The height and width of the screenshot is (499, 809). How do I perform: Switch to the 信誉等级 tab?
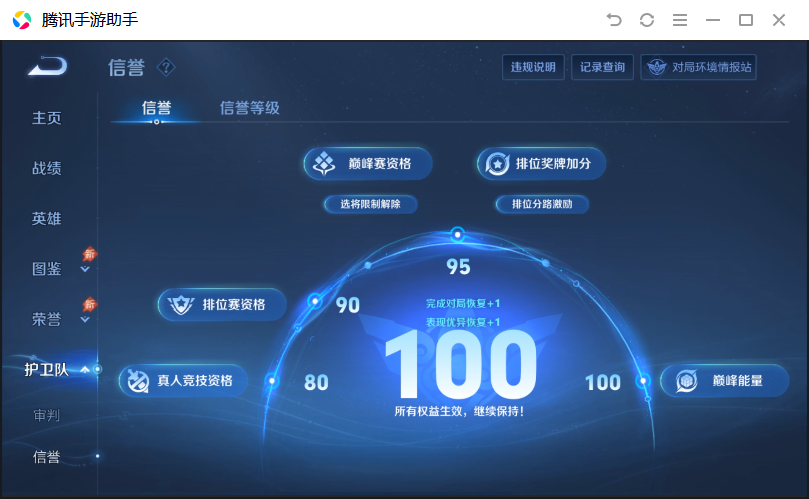[x=250, y=108]
